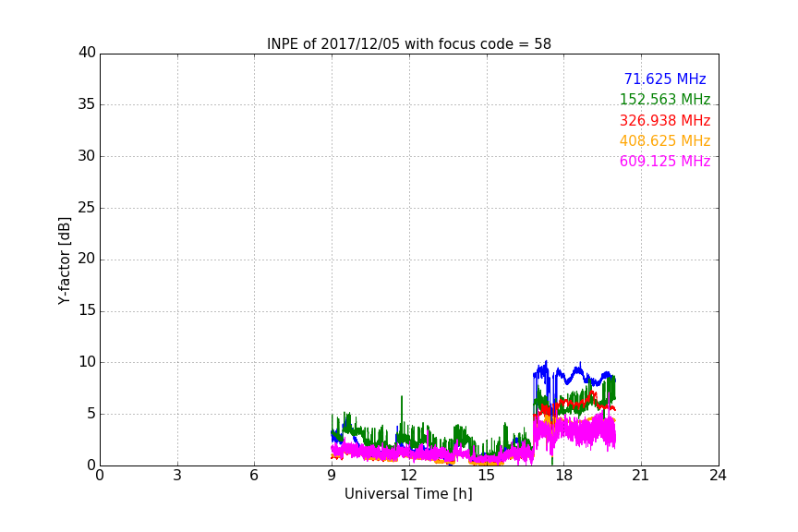The image size is (798, 532).
Task: Click the y-axis tick value 20
Action: point(87,259)
